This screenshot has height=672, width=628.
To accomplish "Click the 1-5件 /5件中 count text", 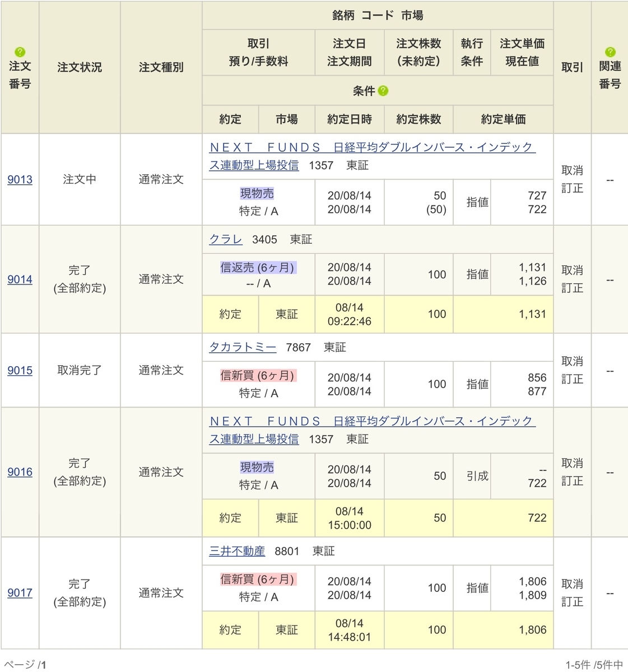I will (594, 665).
